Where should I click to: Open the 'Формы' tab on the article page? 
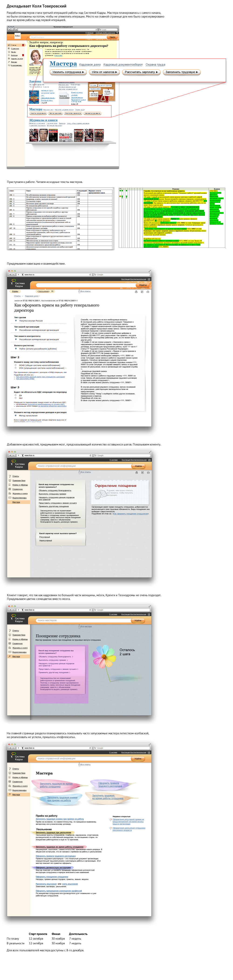tap(15, 291)
